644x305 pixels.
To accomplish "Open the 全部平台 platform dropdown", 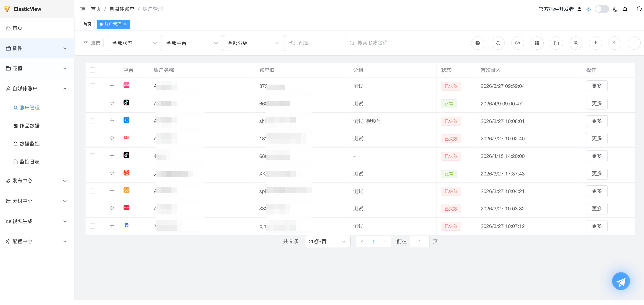I will coord(192,43).
